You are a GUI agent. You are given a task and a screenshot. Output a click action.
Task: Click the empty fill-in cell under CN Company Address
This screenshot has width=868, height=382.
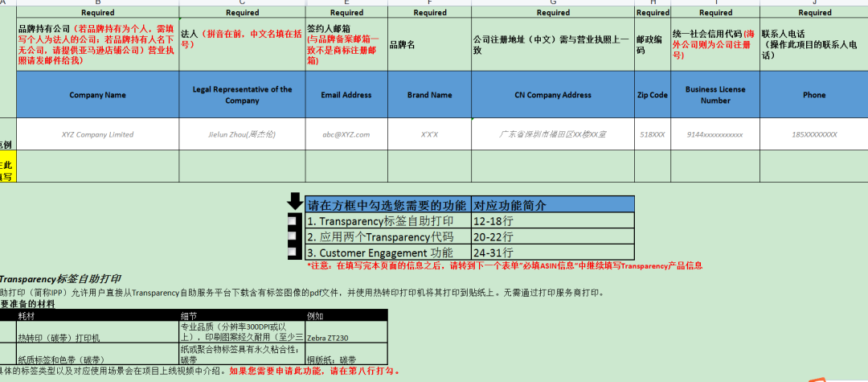coord(553,166)
